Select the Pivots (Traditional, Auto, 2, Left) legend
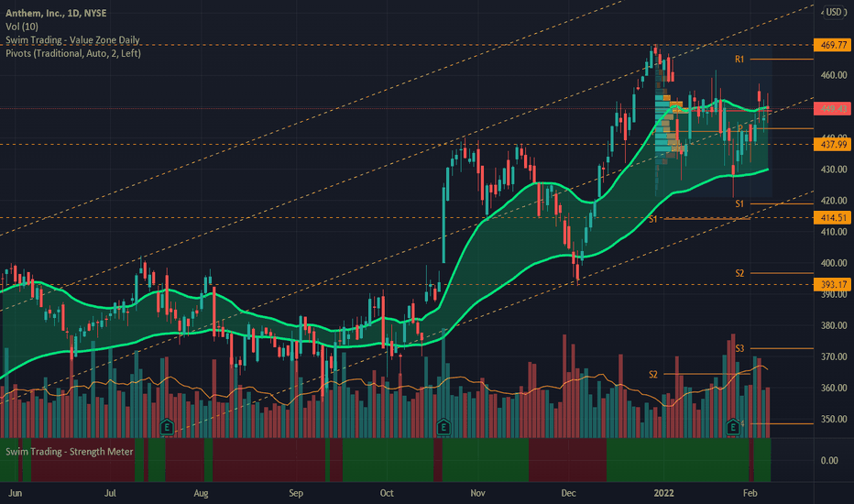The height and width of the screenshot is (504, 854). (73, 53)
